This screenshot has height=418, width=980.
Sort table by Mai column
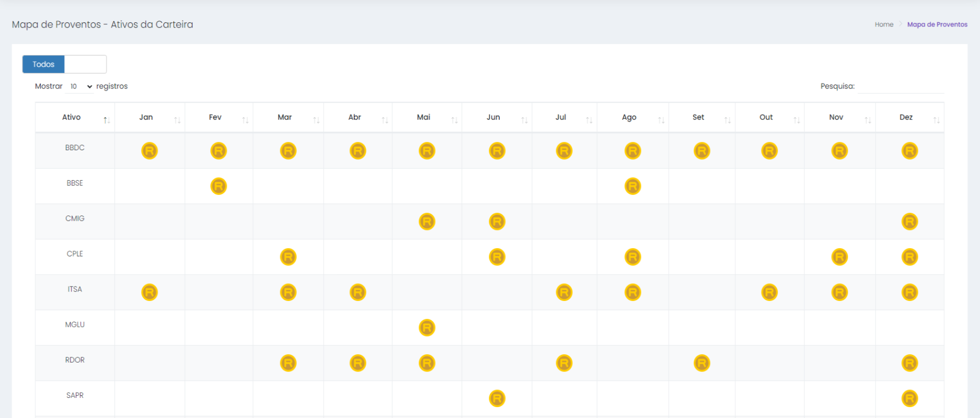coord(427,118)
